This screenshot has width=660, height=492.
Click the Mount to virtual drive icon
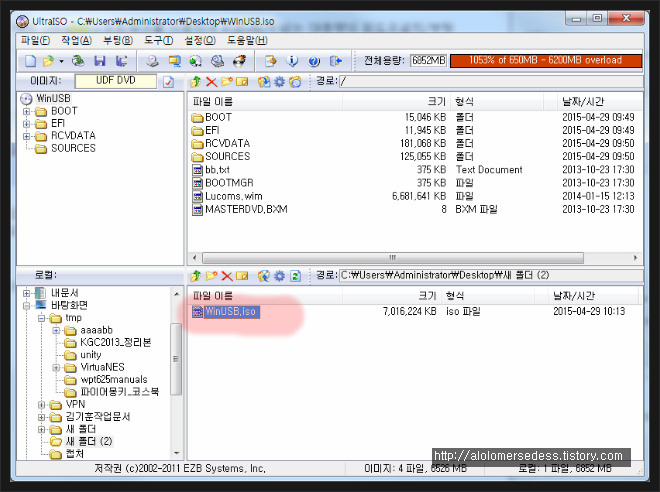(x=218, y=61)
